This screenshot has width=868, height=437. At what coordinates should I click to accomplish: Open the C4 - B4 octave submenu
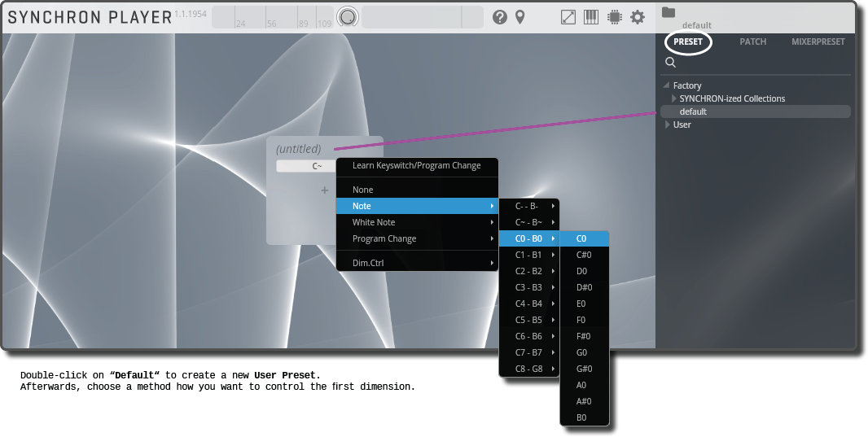tap(528, 304)
